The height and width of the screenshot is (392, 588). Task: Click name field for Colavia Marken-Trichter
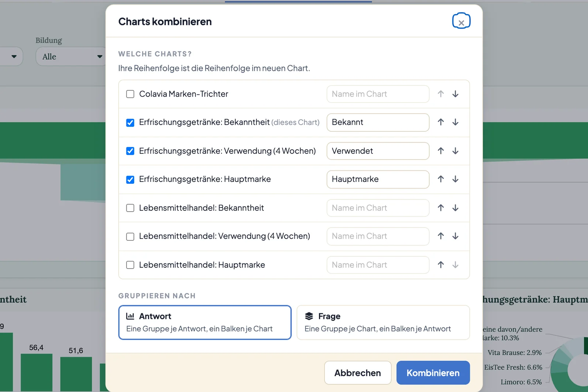378,94
